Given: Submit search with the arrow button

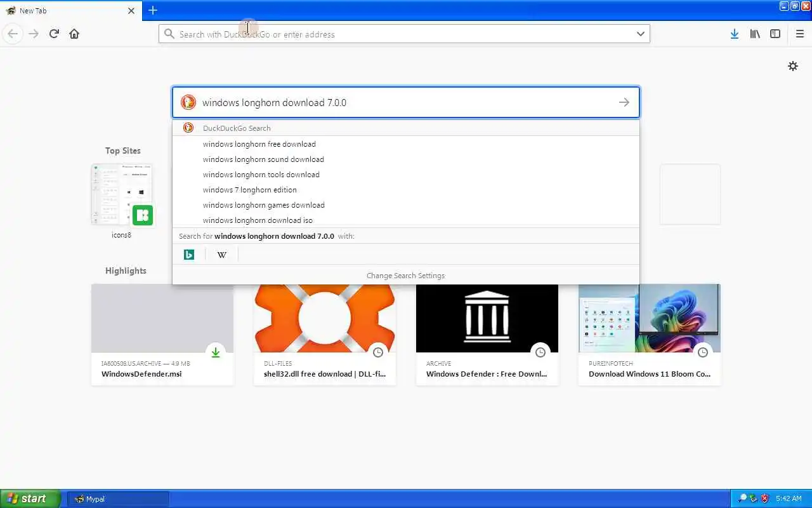Looking at the screenshot, I should [624, 102].
